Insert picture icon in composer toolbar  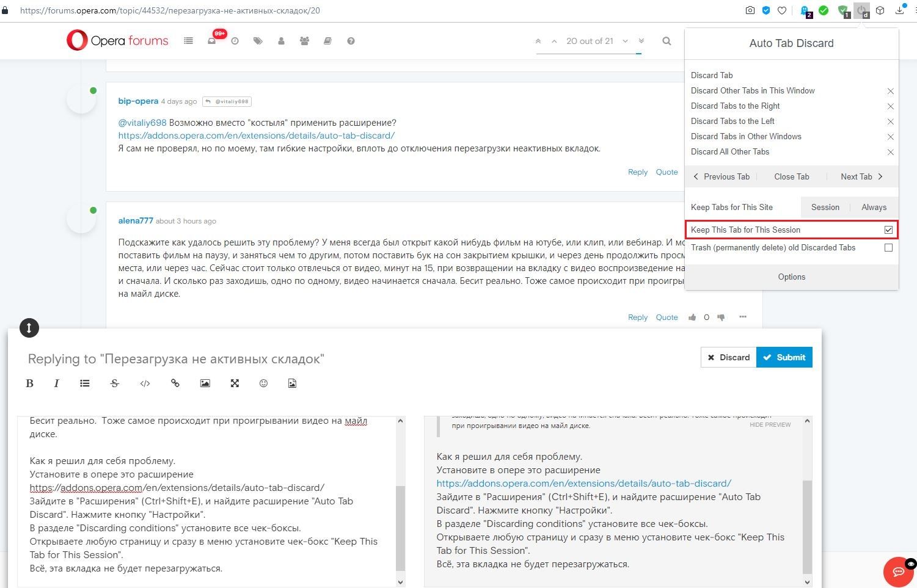205,383
